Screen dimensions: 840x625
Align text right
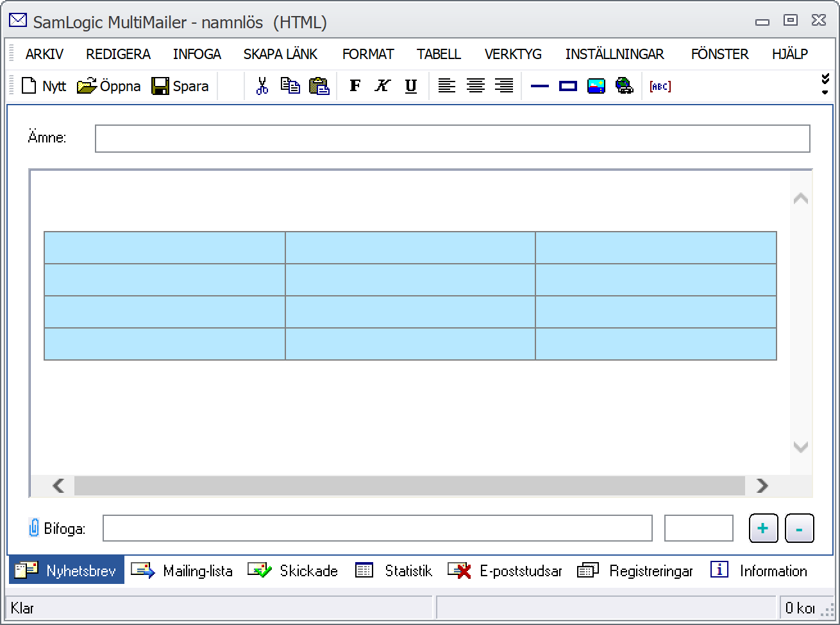(504, 86)
